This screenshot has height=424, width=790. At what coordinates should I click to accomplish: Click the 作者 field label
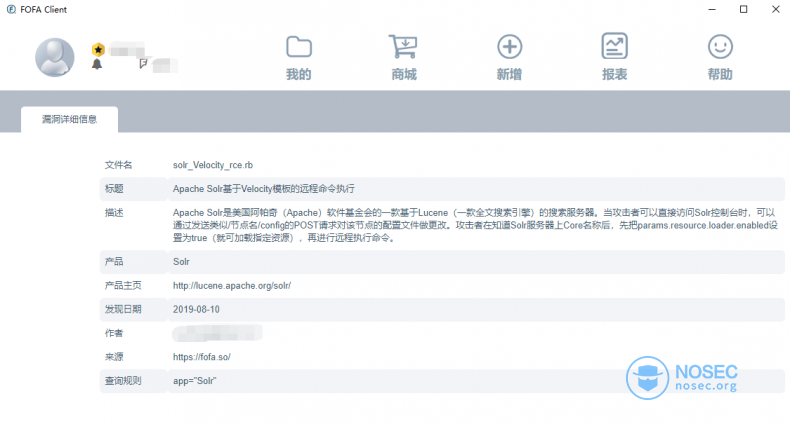click(x=114, y=333)
